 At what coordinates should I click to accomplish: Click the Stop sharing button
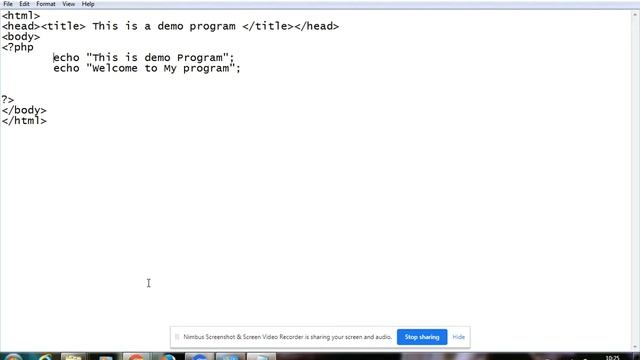click(422, 337)
